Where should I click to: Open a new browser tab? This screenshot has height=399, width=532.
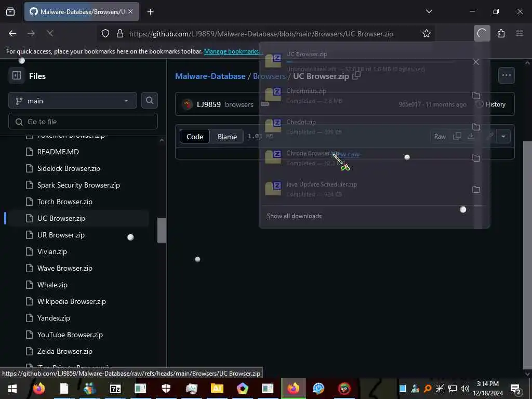151,12
